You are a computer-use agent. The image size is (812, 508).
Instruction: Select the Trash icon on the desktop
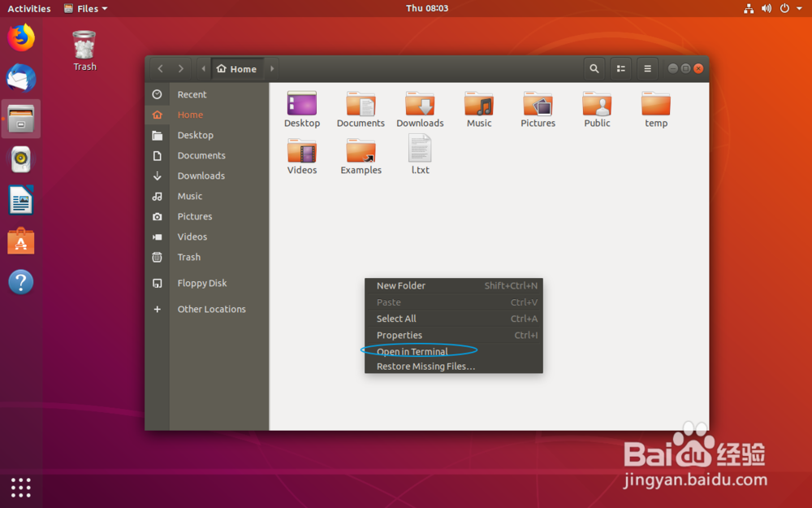(x=84, y=50)
